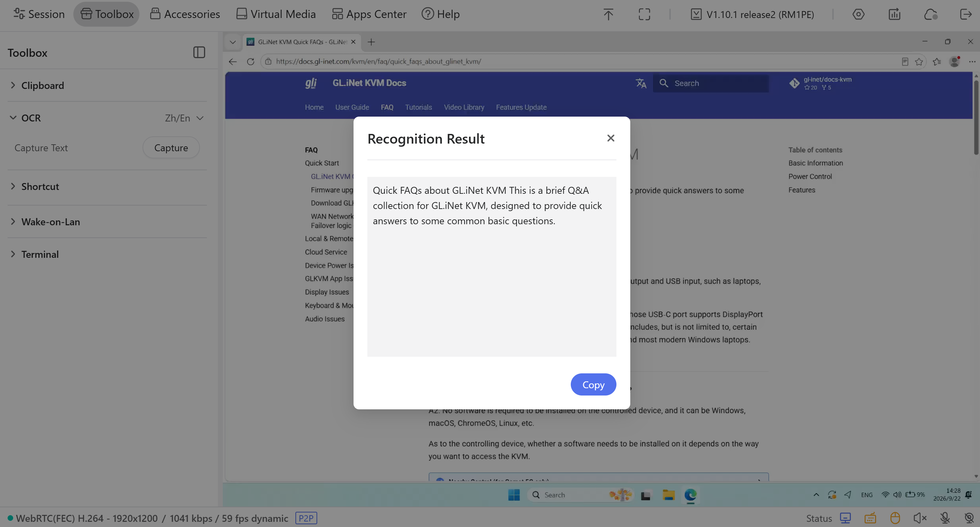Image resolution: width=980 pixels, height=527 pixels.
Task: Close the GL.iNet KVM Quick FAQs tab
Action: point(353,42)
